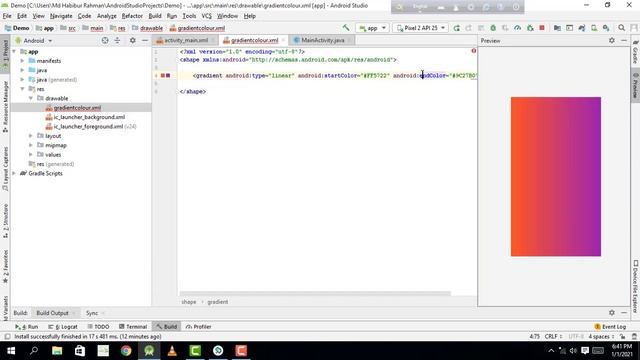The width and height of the screenshot is (640, 360).
Task: Expand the manifests folder
Action: (22, 61)
